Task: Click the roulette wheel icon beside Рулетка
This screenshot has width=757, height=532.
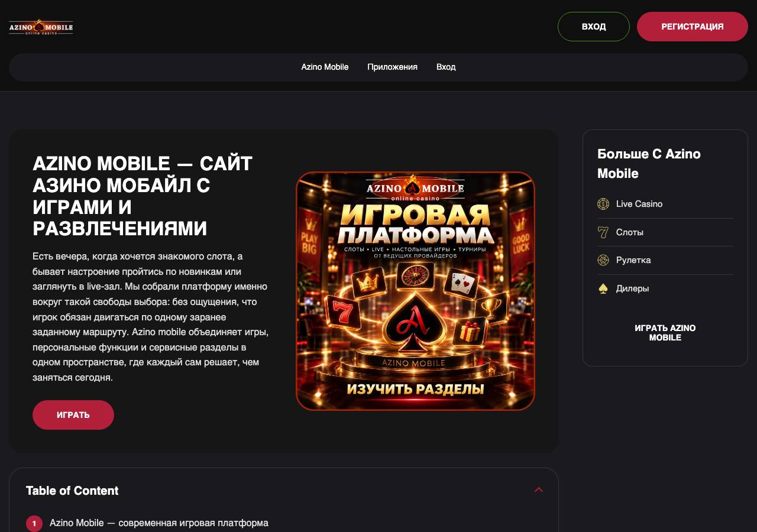Action: tap(603, 260)
